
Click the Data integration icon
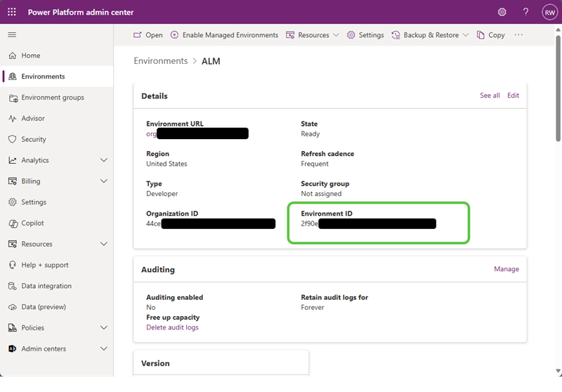13,286
